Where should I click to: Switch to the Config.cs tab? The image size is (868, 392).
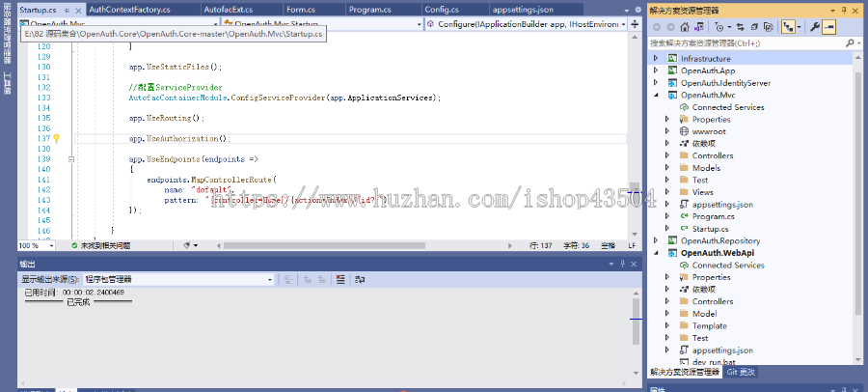(441, 10)
